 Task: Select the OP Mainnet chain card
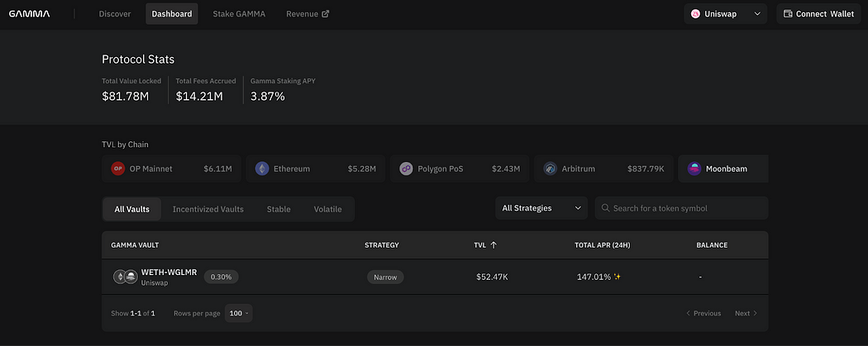click(172, 168)
